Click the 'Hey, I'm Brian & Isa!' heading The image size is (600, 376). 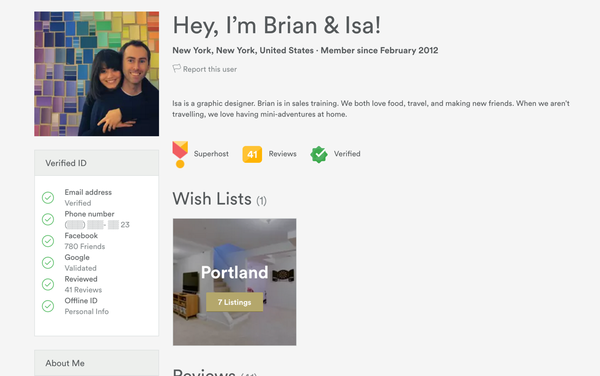click(277, 26)
